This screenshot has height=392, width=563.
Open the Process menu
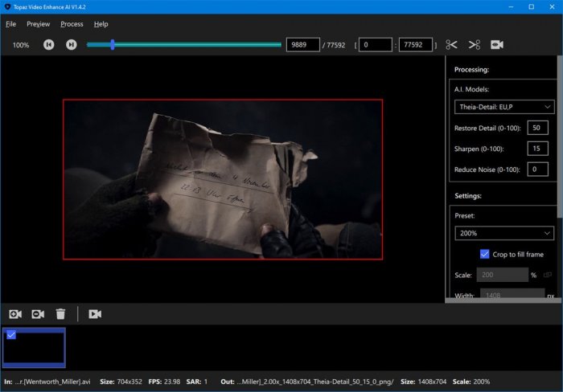tap(72, 24)
